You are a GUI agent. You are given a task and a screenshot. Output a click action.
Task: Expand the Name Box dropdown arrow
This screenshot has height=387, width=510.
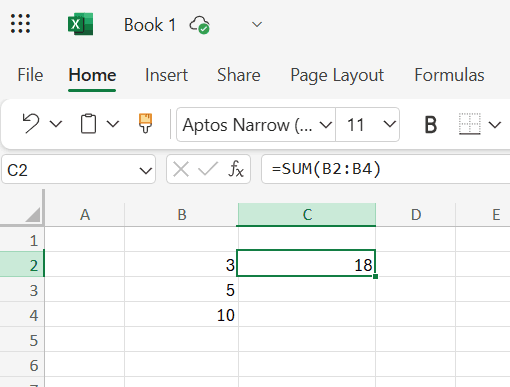click(146, 171)
